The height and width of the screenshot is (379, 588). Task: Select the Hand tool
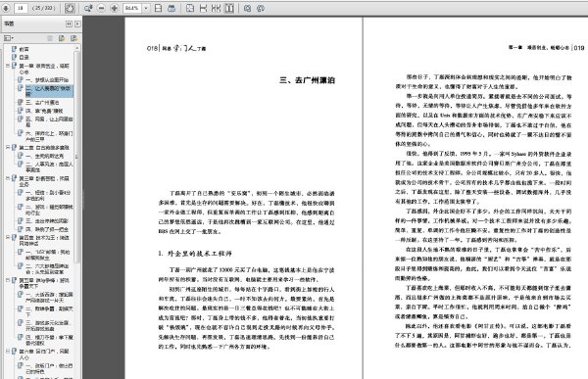(x=70, y=8)
